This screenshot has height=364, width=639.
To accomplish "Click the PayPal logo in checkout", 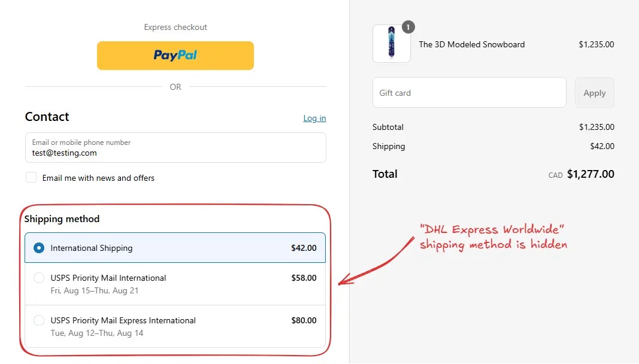I will 175,55.
